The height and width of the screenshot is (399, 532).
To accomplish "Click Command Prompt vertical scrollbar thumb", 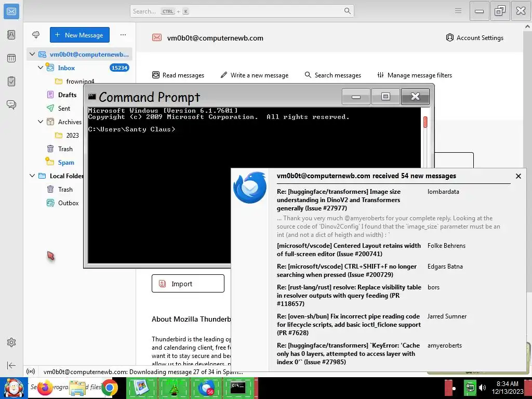I will (x=425, y=122).
